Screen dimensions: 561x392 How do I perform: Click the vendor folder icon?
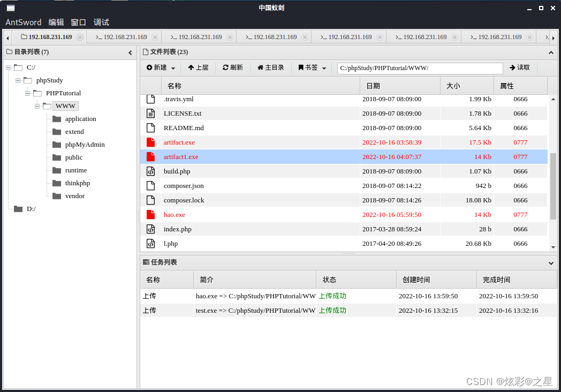pyautogui.click(x=57, y=196)
